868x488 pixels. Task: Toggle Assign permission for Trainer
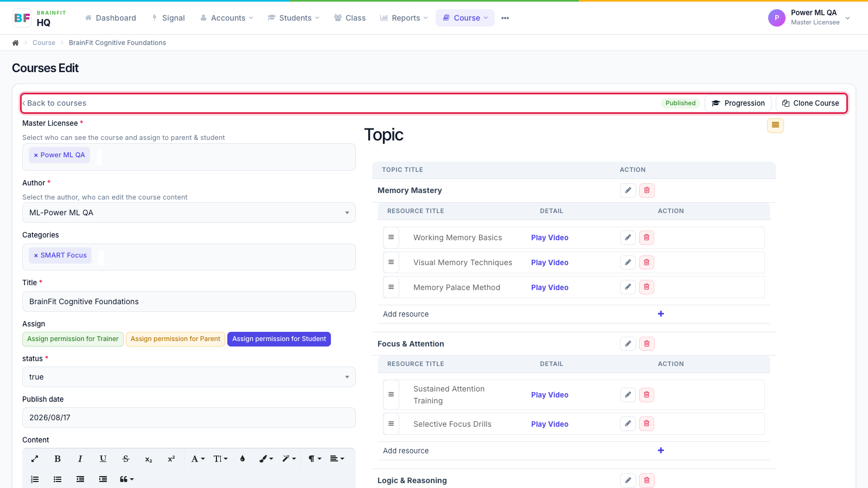(x=73, y=339)
